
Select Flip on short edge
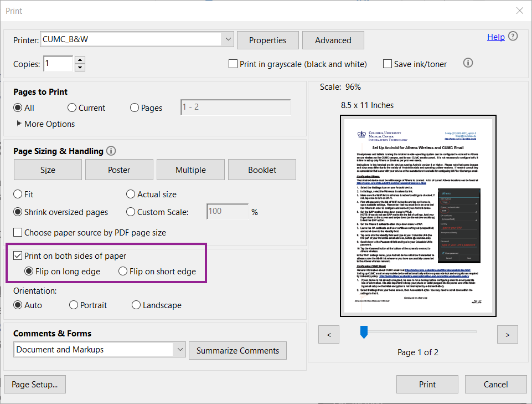coord(123,271)
